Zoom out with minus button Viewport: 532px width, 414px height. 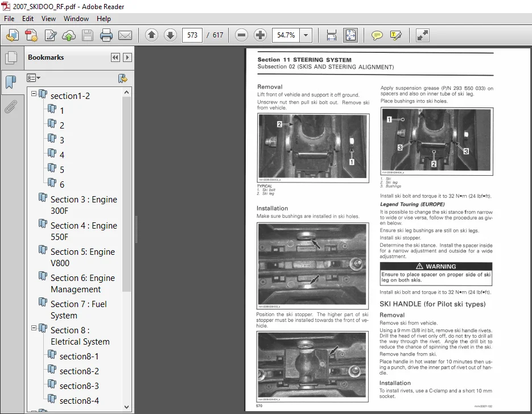tap(242, 35)
